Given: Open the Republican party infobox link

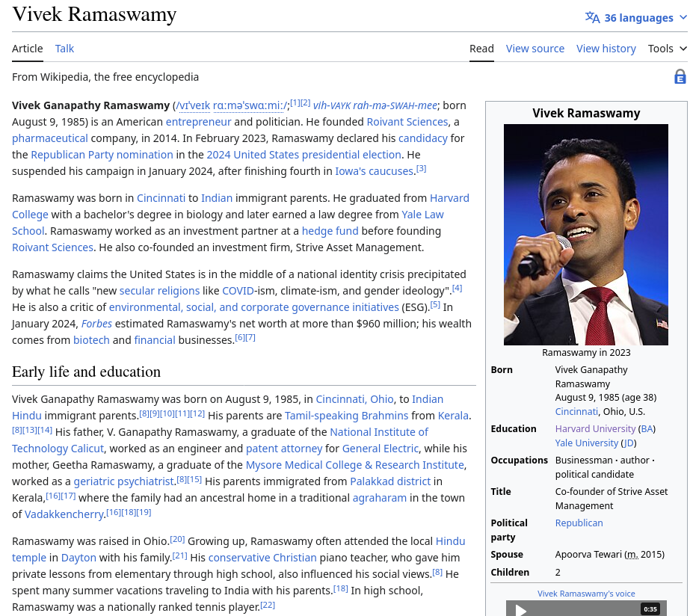Looking at the screenshot, I should click(x=579, y=523).
